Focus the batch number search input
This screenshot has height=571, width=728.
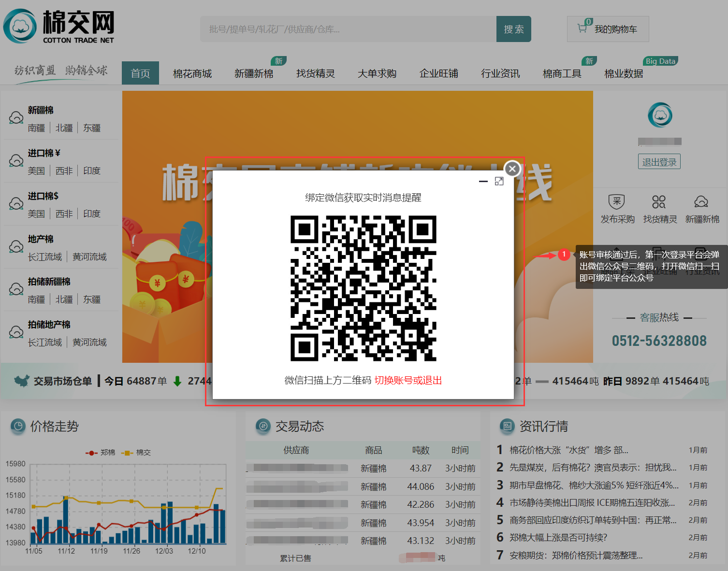click(348, 29)
